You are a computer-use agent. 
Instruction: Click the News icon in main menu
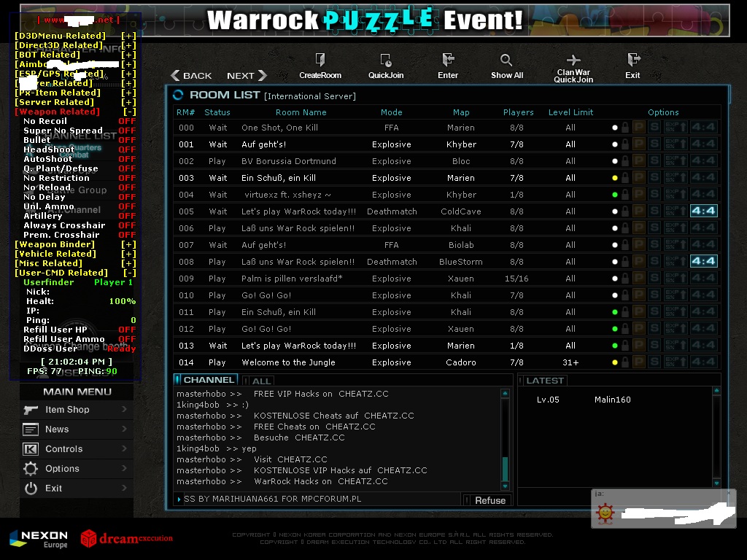31,429
